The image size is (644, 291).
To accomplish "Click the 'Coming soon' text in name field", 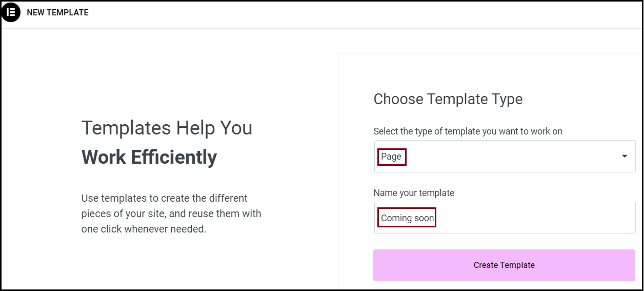I will click(x=407, y=218).
